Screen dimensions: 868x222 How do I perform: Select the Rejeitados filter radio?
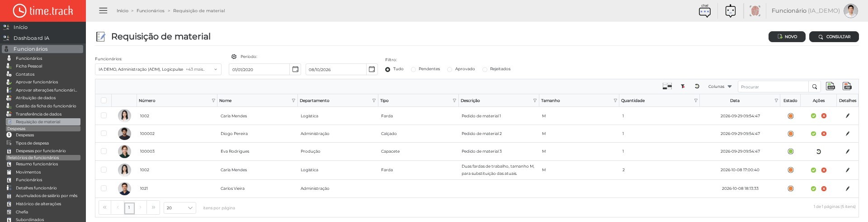pyautogui.click(x=485, y=69)
